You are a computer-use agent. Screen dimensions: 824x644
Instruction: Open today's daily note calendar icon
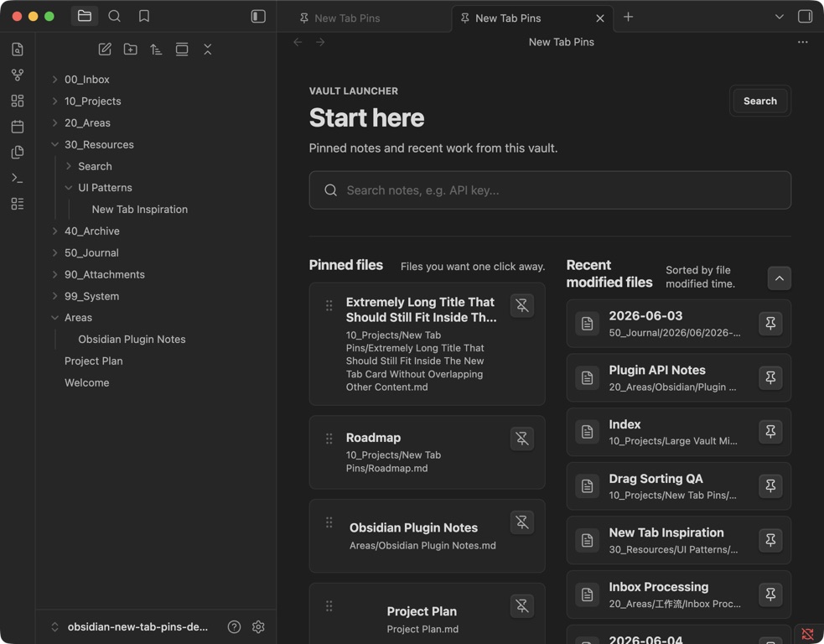pos(18,127)
